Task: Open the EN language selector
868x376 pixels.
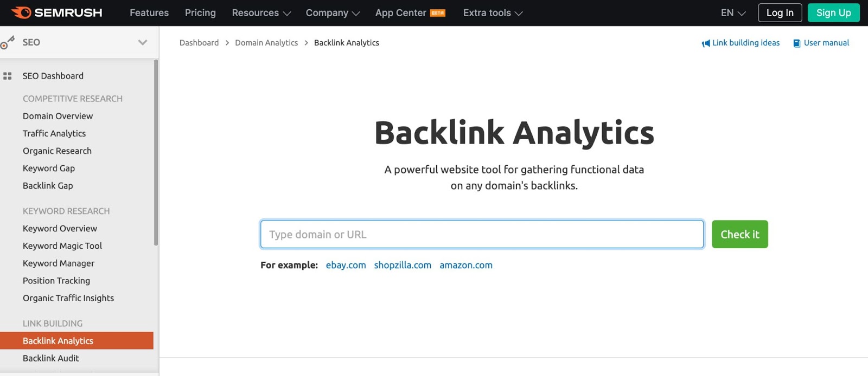Action: tap(733, 13)
